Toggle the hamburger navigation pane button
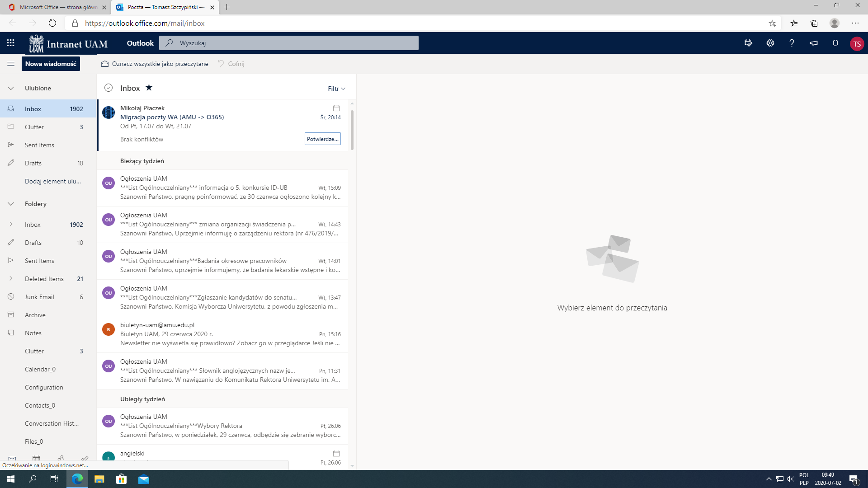The image size is (868, 488). point(11,64)
